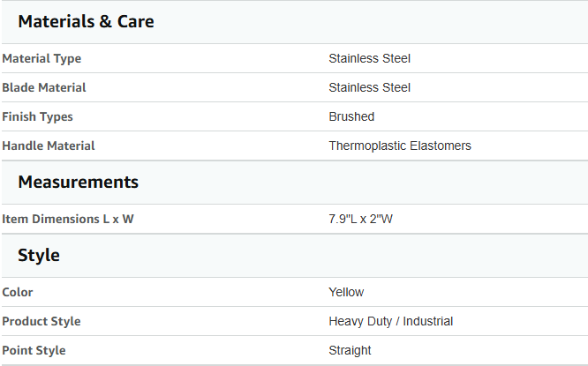The image size is (588, 366).
Task: Click the 7.9"L x 2"W dimensions value
Action: [x=360, y=219]
